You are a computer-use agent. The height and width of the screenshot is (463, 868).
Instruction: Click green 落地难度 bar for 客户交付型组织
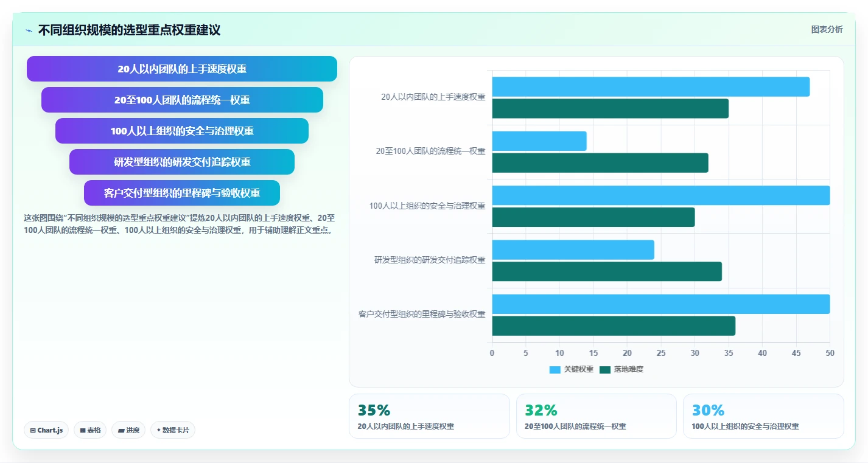pyautogui.click(x=614, y=326)
